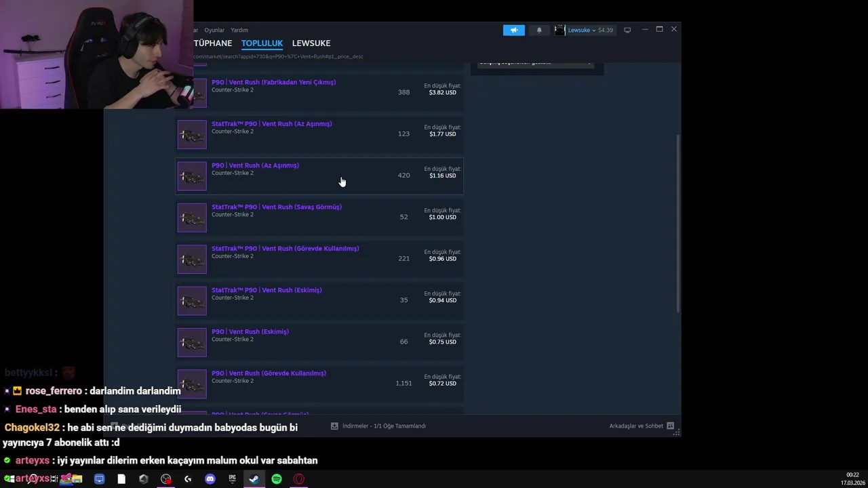Open StatTrak P90 Vent Rush (Savaş Görmüş) listing
The height and width of the screenshot is (488, 868).
click(x=319, y=217)
